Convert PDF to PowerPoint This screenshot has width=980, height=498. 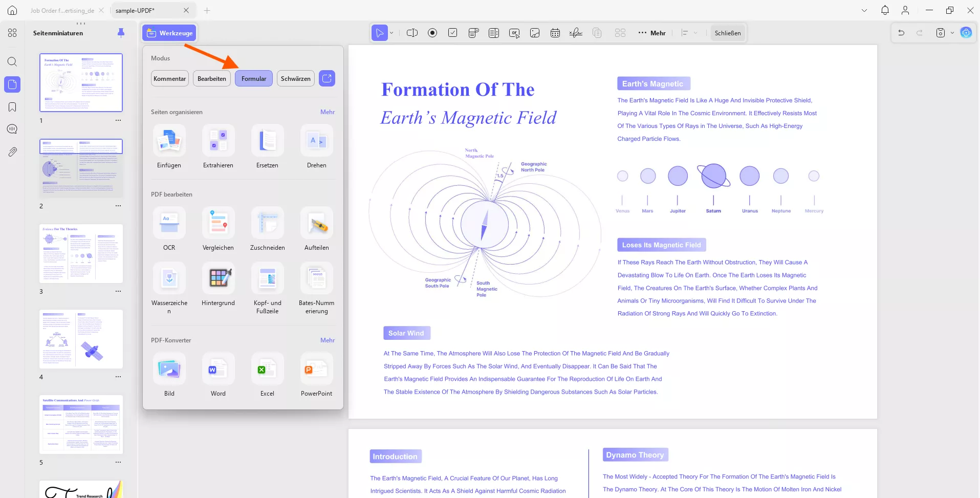point(317,375)
